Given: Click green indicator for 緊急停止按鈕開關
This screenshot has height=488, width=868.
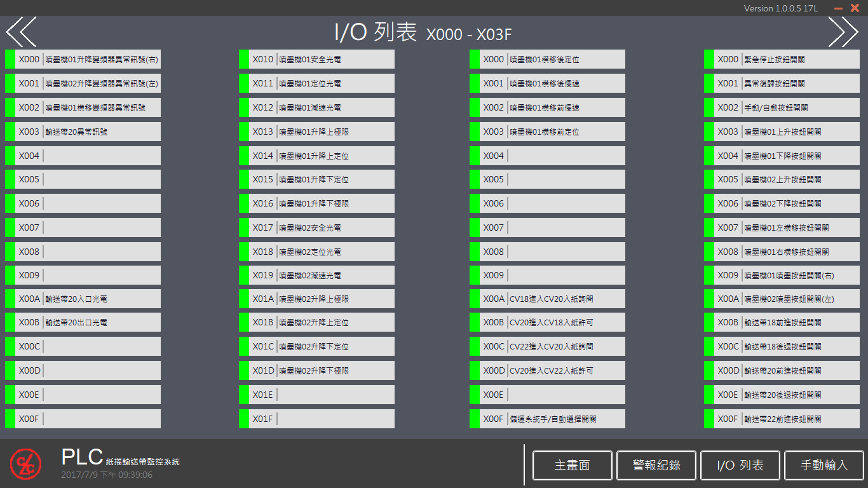Looking at the screenshot, I should point(709,59).
